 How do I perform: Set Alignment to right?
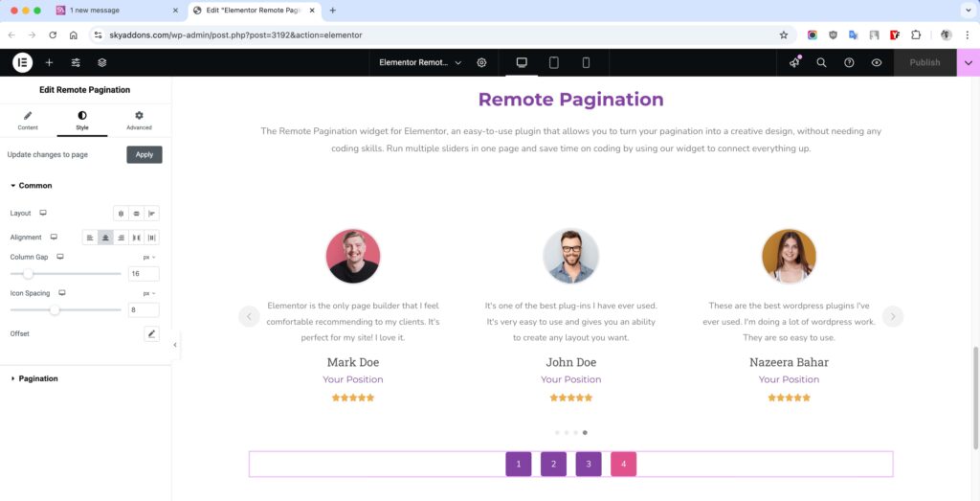coord(121,238)
